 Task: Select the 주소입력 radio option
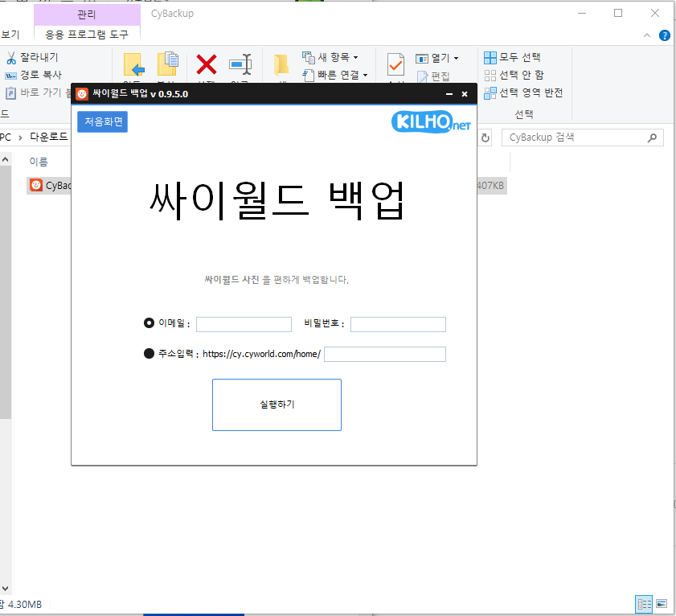click(149, 354)
